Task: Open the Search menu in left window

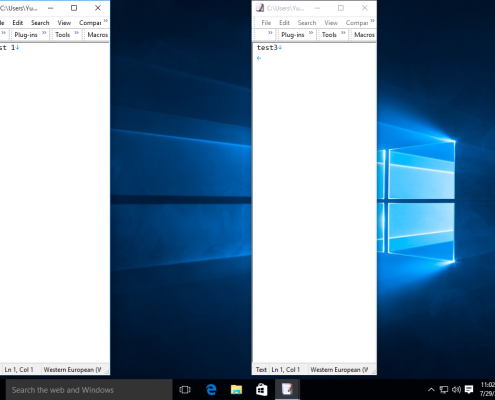Action: 40,23
